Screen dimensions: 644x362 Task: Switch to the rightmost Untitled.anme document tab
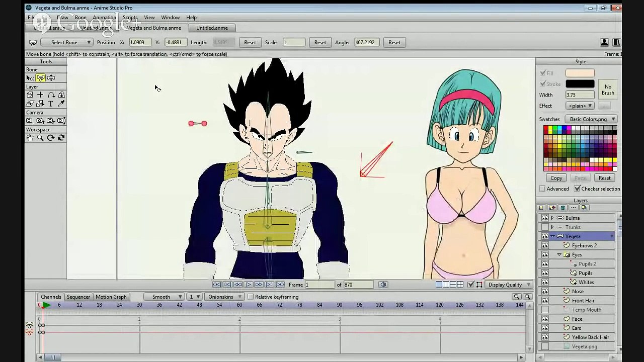[x=212, y=28]
